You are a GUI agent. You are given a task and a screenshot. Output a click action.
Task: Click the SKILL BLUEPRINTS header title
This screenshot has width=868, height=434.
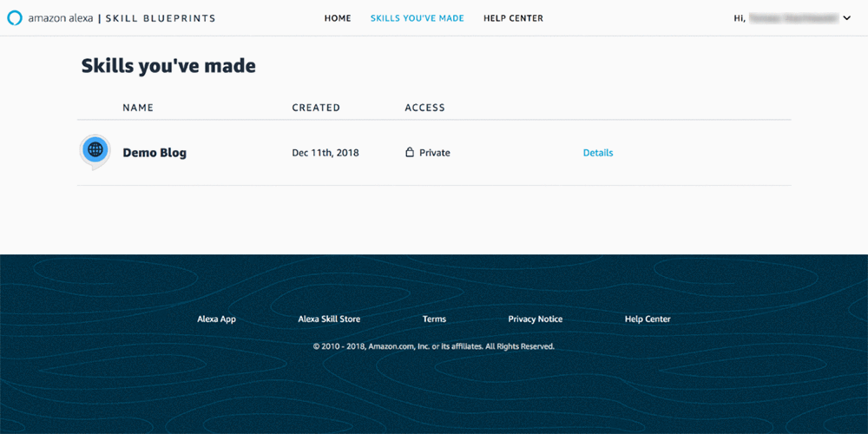click(161, 18)
